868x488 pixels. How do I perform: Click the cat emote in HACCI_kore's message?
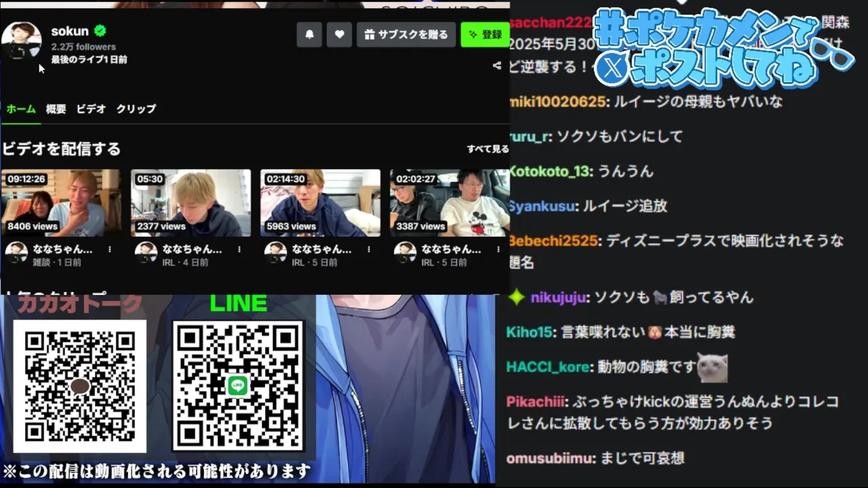(713, 367)
